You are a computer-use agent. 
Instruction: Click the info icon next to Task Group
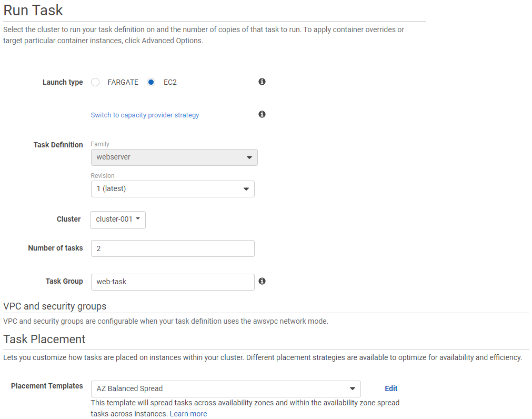point(262,281)
